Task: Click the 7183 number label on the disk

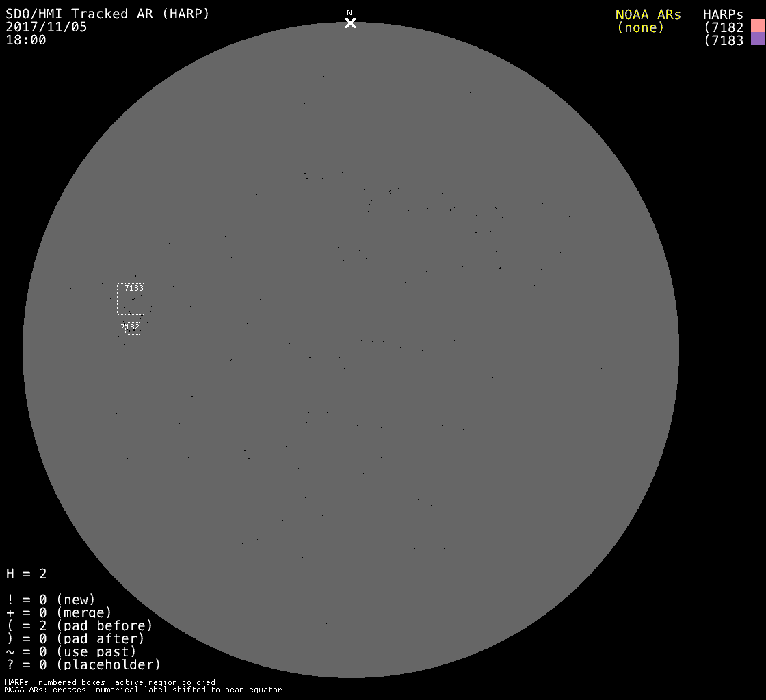Action: [x=134, y=288]
